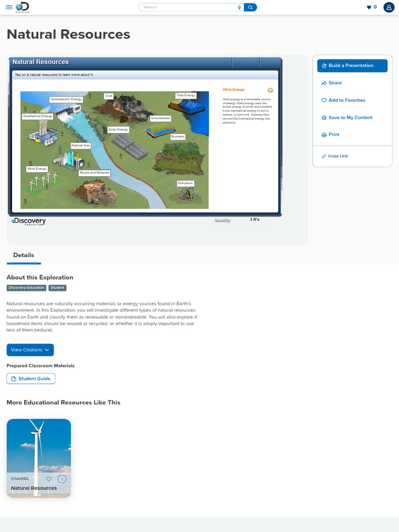Save to My Content

click(347, 117)
